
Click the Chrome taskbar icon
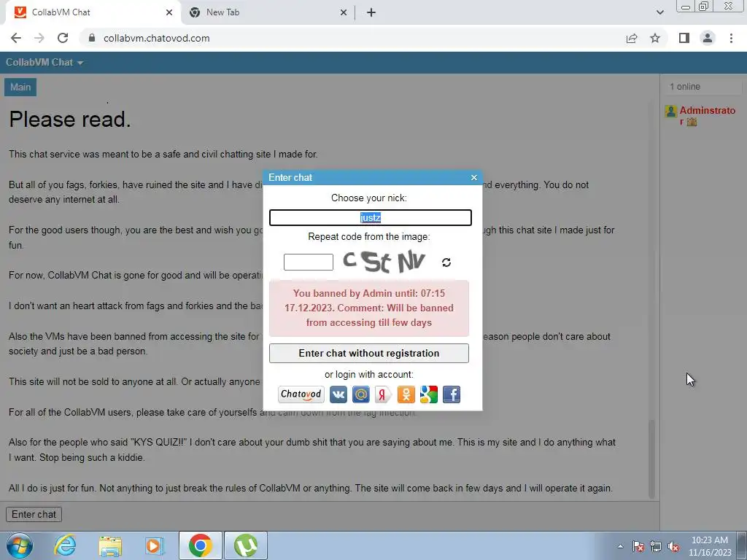(200, 545)
